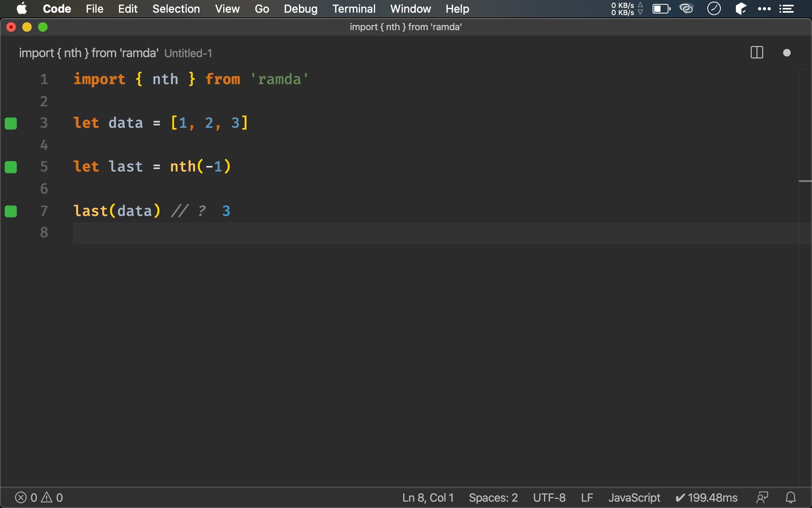Screen dimensions: 812x508
Task: Open the Selection menu
Action: tap(176, 9)
